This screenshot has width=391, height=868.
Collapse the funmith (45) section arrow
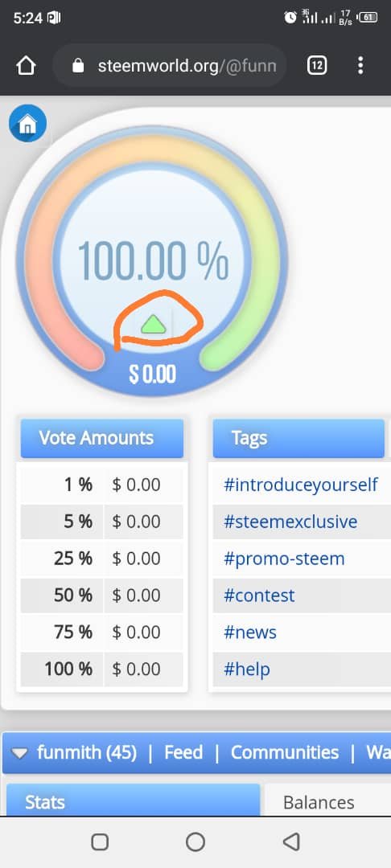pyautogui.click(x=20, y=753)
